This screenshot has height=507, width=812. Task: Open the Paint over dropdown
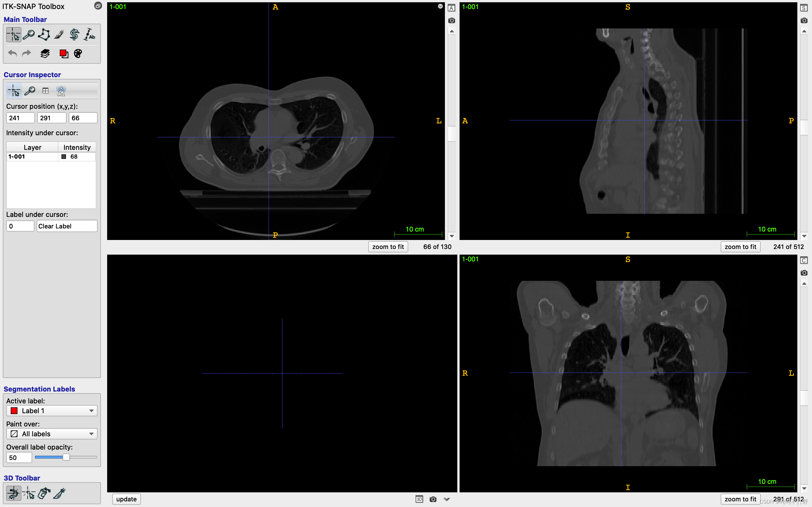click(52, 434)
